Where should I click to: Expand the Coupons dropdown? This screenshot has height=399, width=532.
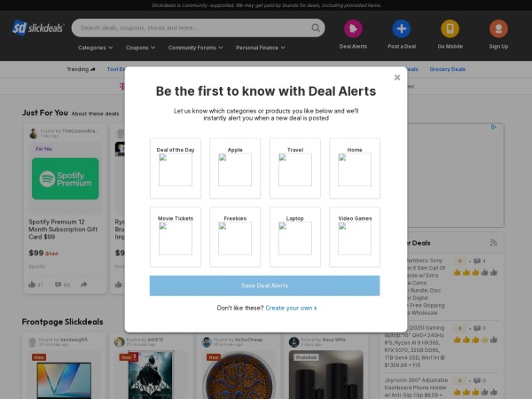click(x=140, y=48)
